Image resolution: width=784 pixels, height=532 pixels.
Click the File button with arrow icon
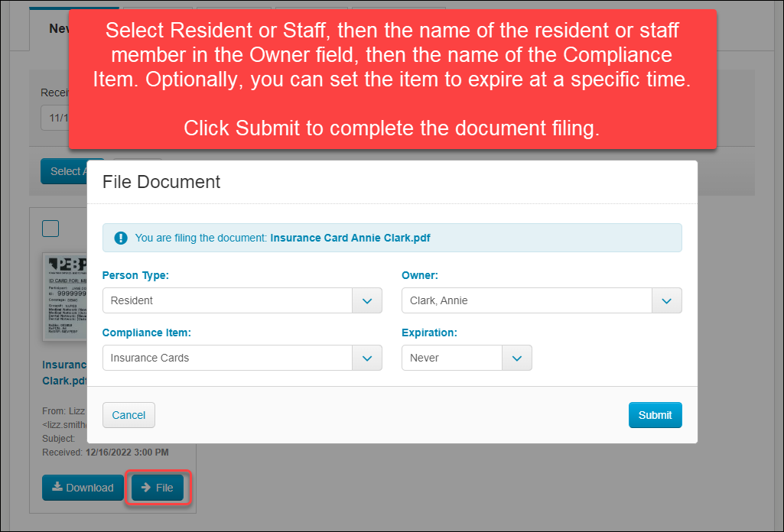click(x=158, y=488)
